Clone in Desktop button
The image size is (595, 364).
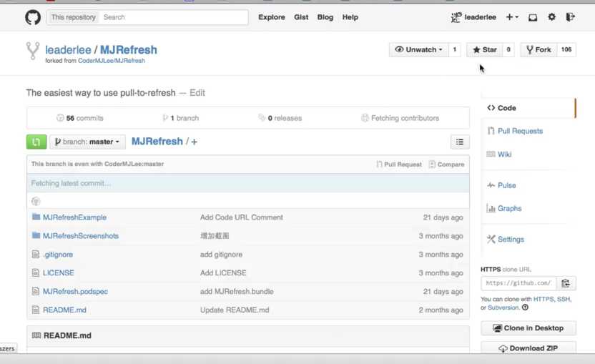point(528,328)
